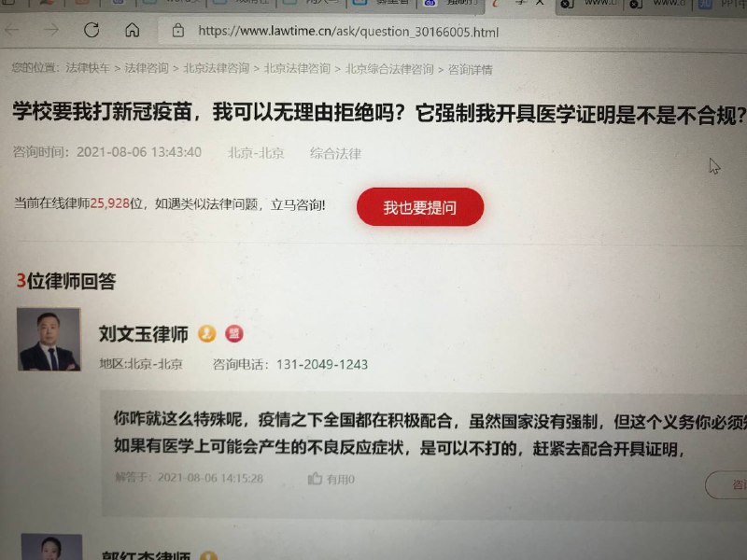Click consultation phone 131-2049-1243

(322, 364)
